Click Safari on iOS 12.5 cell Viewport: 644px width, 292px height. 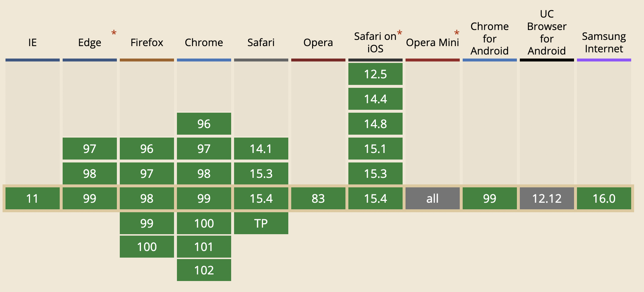375,74
